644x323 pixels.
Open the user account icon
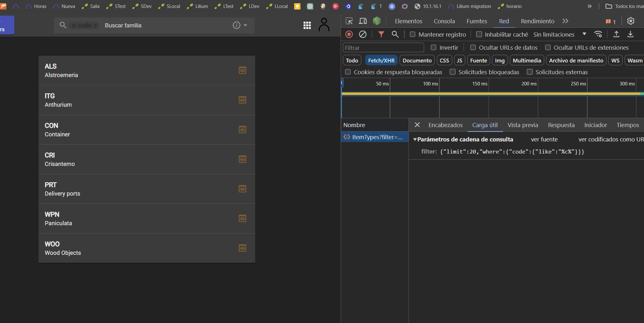click(x=324, y=25)
